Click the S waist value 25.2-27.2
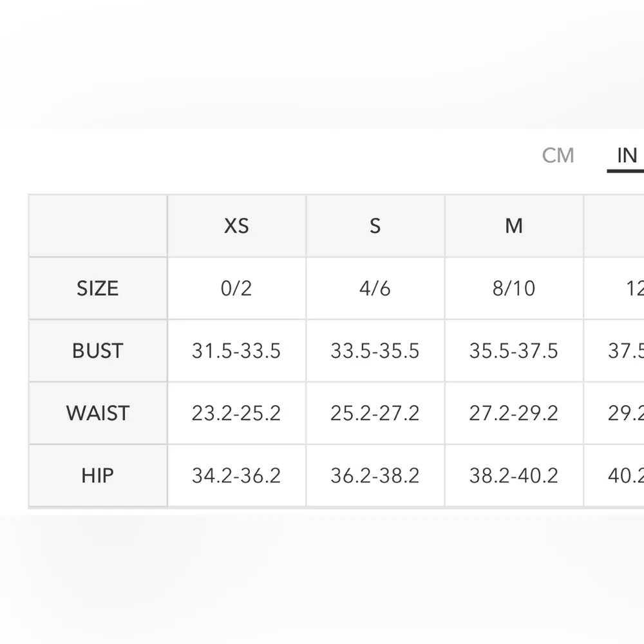The width and height of the screenshot is (644, 644). click(375, 413)
